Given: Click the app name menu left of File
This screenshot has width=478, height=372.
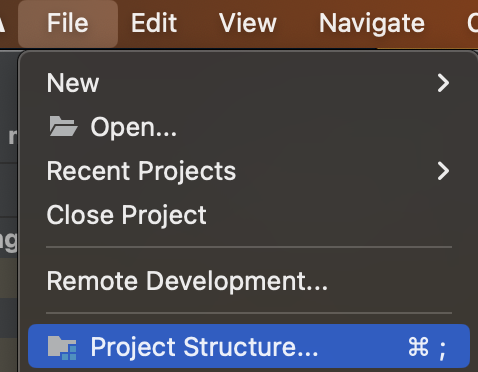Looking at the screenshot, I should click(x=3, y=23).
